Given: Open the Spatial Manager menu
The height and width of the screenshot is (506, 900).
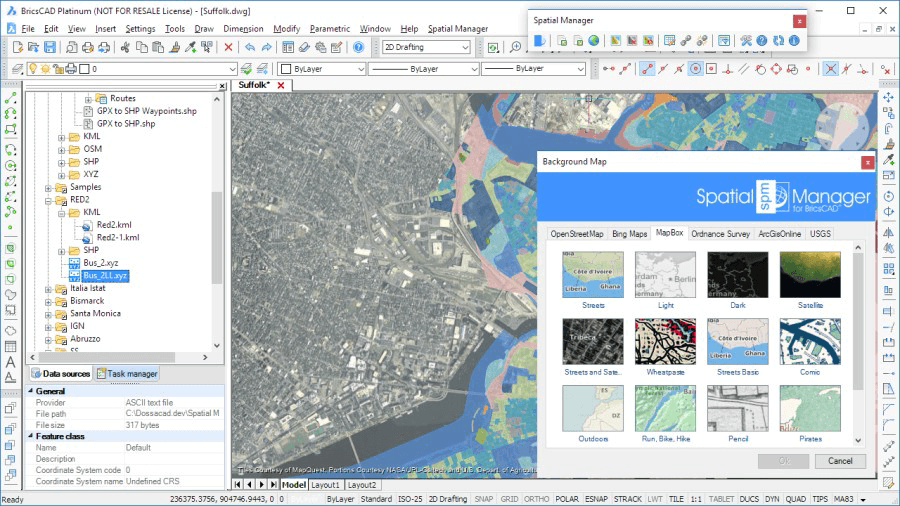Looking at the screenshot, I should (x=457, y=29).
